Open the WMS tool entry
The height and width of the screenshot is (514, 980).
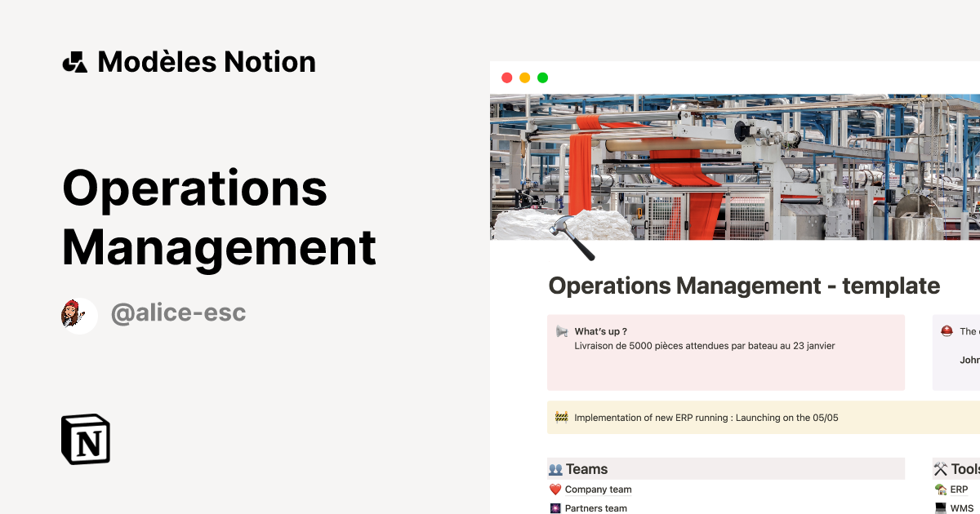(x=964, y=507)
